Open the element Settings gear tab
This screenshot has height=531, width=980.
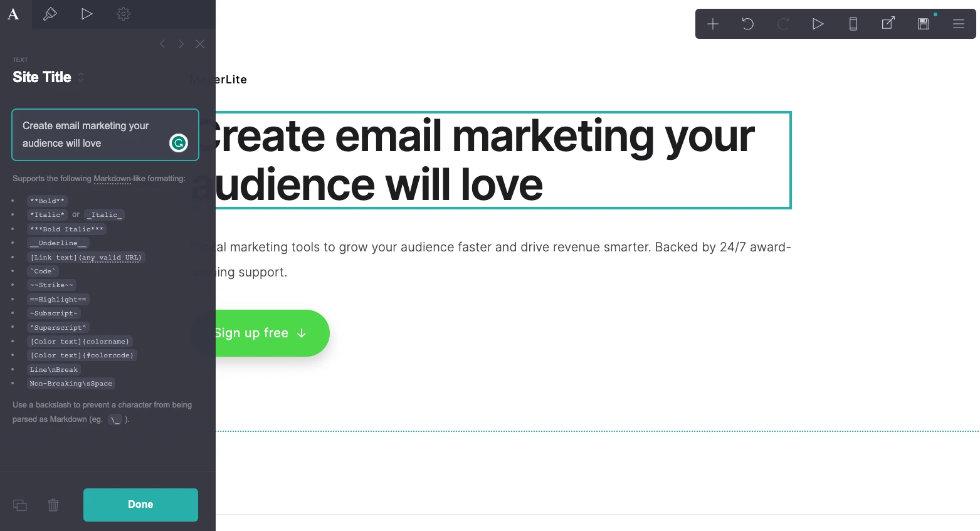124,14
